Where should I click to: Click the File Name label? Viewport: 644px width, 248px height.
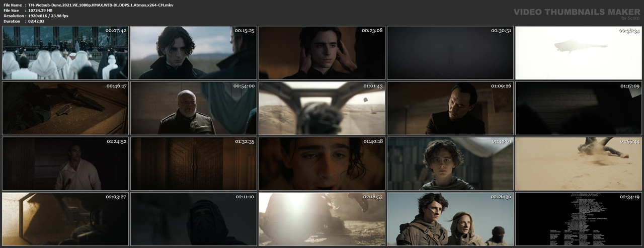click(13, 5)
